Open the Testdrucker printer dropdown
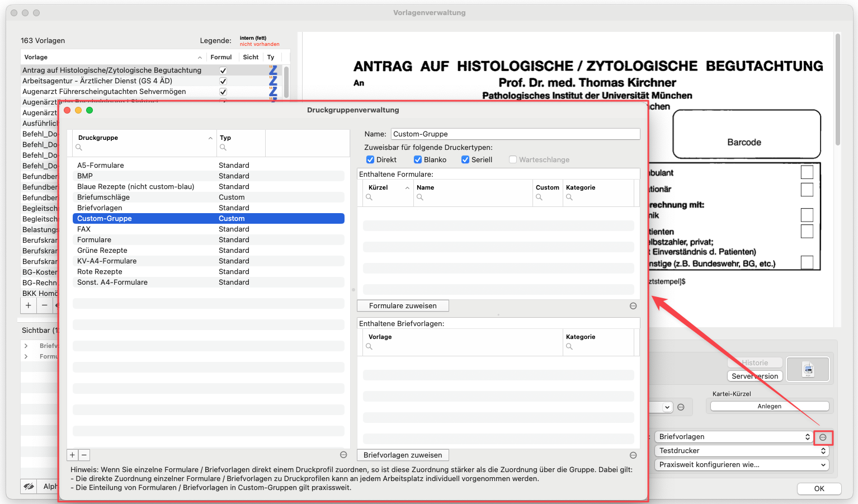 tap(742, 451)
